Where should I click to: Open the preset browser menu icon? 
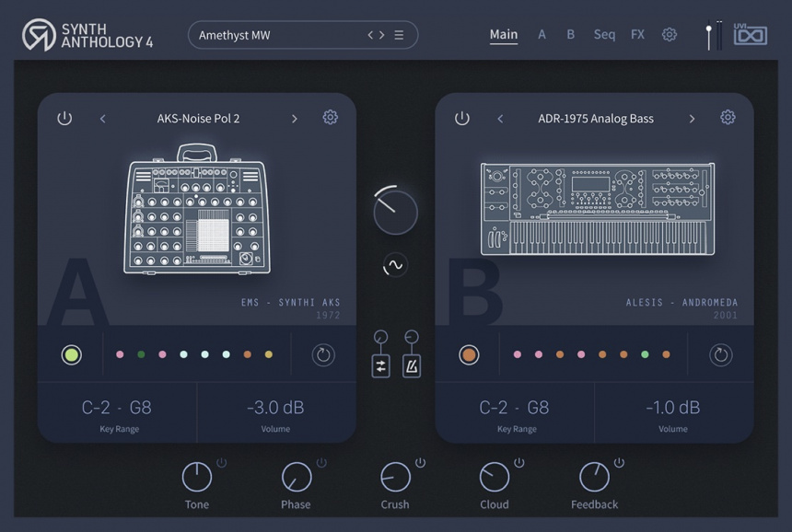coord(399,35)
